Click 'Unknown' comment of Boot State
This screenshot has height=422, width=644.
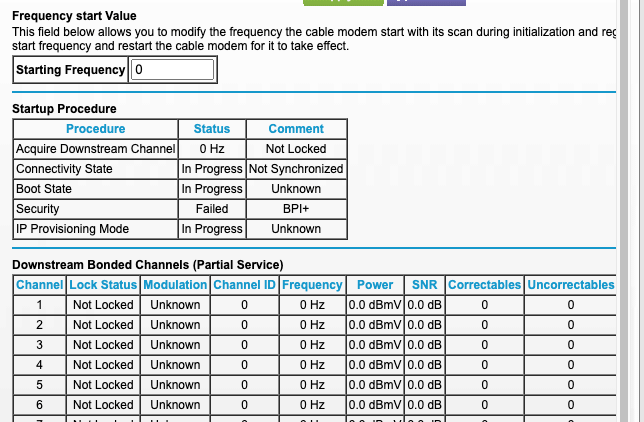click(296, 189)
